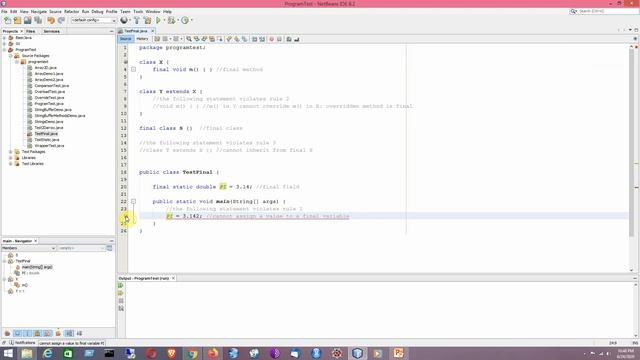Toggle Show Inherited Members in Navigator
The width and height of the screenshot is (640, 360).
click(x=7, y=333)
